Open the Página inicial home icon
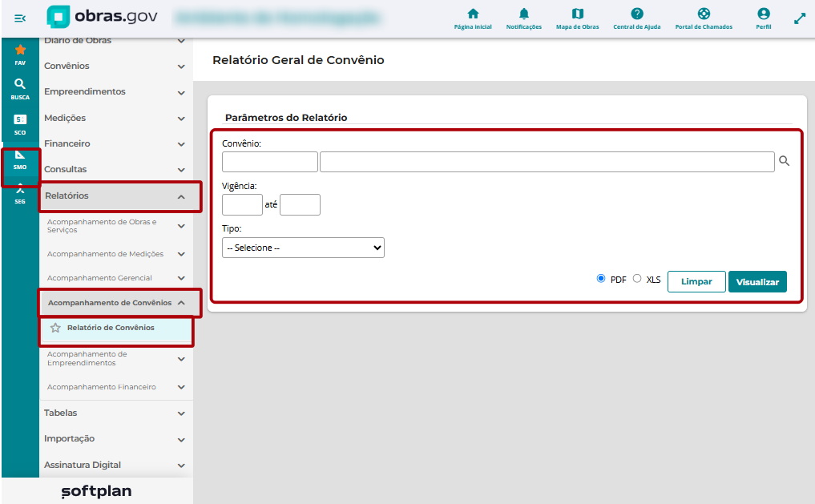The width and height of the screenshot is (815, 504). coord(473,18)
